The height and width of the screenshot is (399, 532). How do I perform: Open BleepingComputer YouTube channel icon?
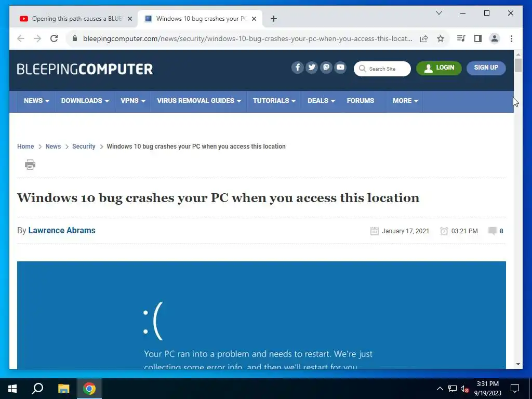click(340, 68)
